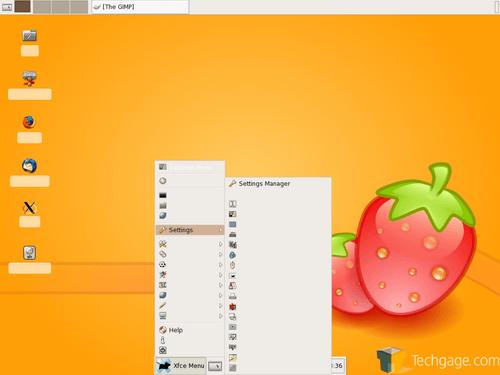Screen dimensions: 500x375
Task: Expand the submenu arrow beside the graphics brush icon
Action: tap(220, 275)
